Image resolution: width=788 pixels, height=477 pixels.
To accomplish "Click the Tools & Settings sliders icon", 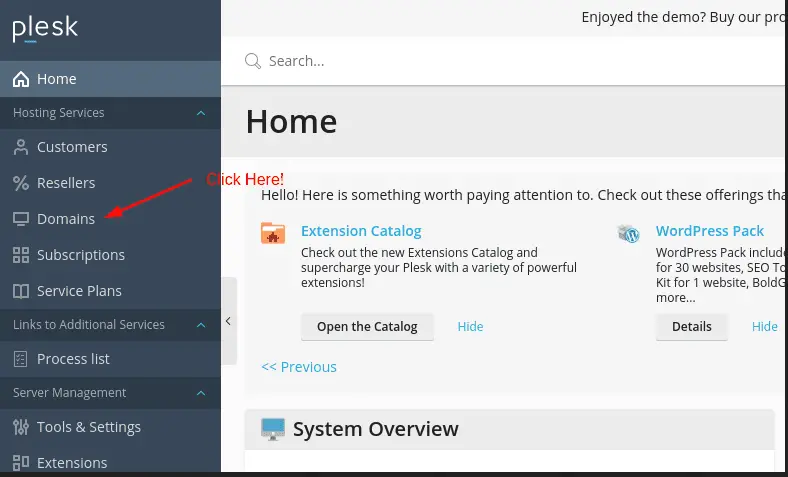I will [x=21, y=427].
